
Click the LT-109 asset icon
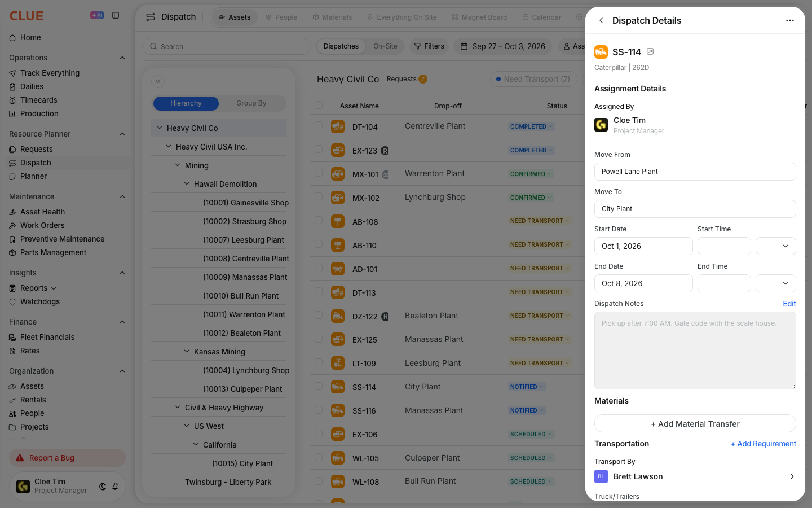[x=338, y=363]
